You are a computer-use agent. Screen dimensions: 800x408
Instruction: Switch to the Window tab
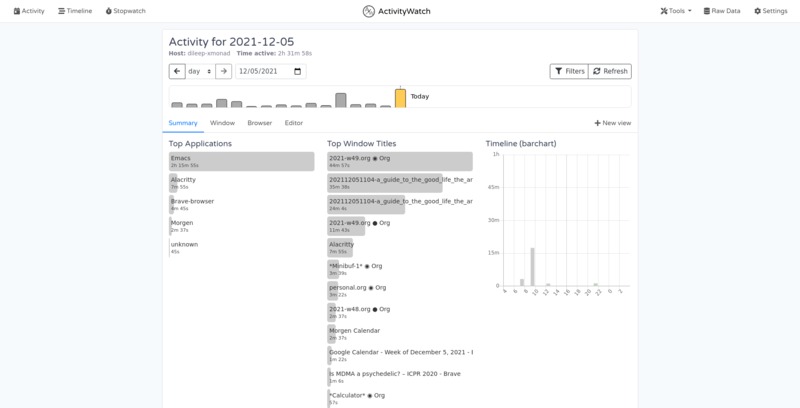[x=222, y=123]
